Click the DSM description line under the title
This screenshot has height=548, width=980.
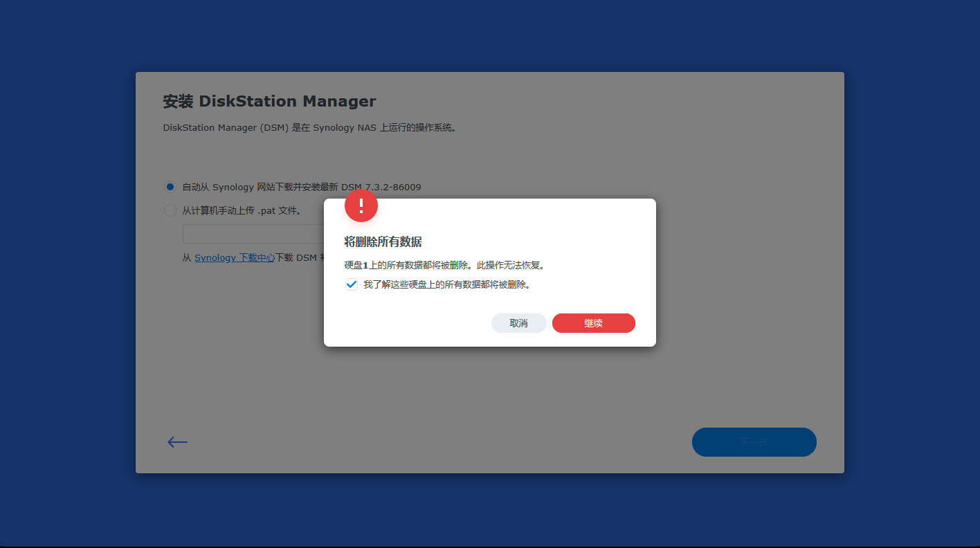[x=309, y=128]
